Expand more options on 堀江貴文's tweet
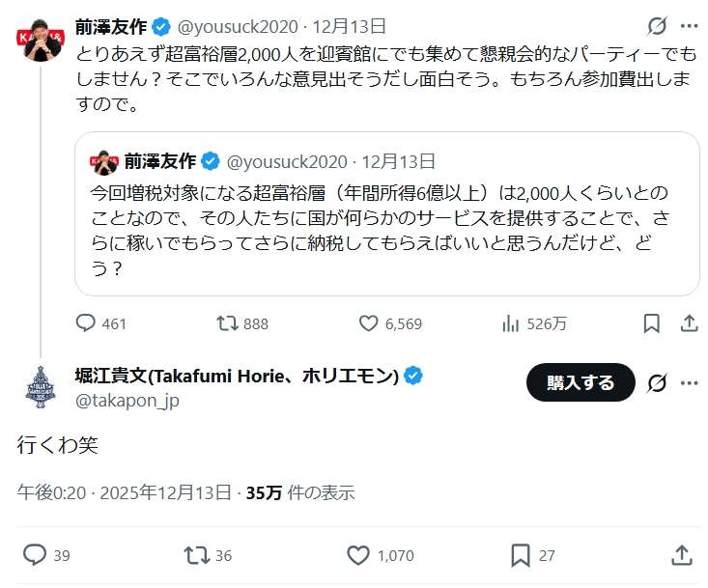This screenshot has width=708, height=588. tap(689, 383)
